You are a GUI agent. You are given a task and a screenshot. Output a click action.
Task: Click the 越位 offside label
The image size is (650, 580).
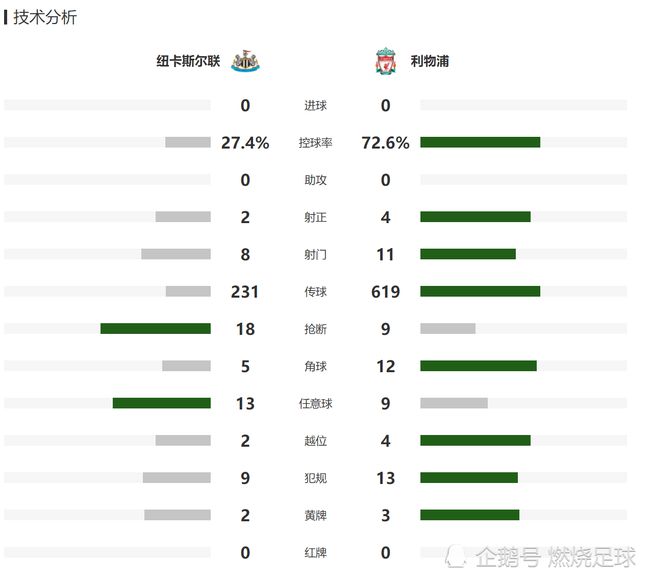pyautogui.click(x=315, y=441)
